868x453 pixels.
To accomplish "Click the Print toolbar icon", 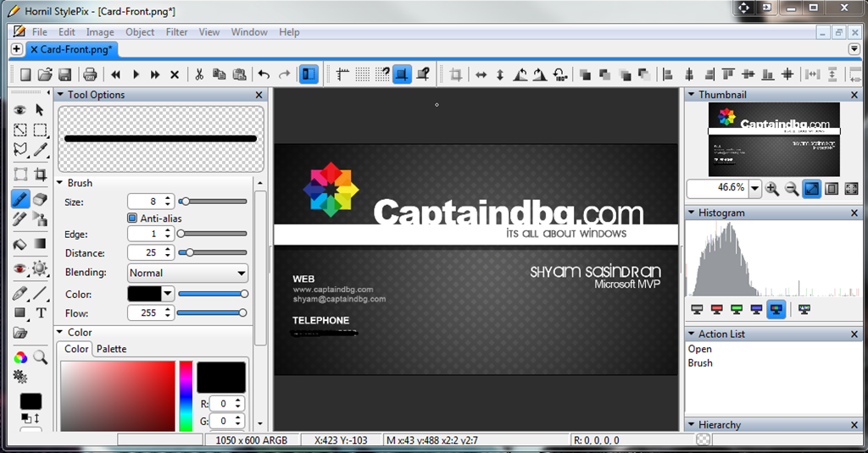I will click(90, 75).
